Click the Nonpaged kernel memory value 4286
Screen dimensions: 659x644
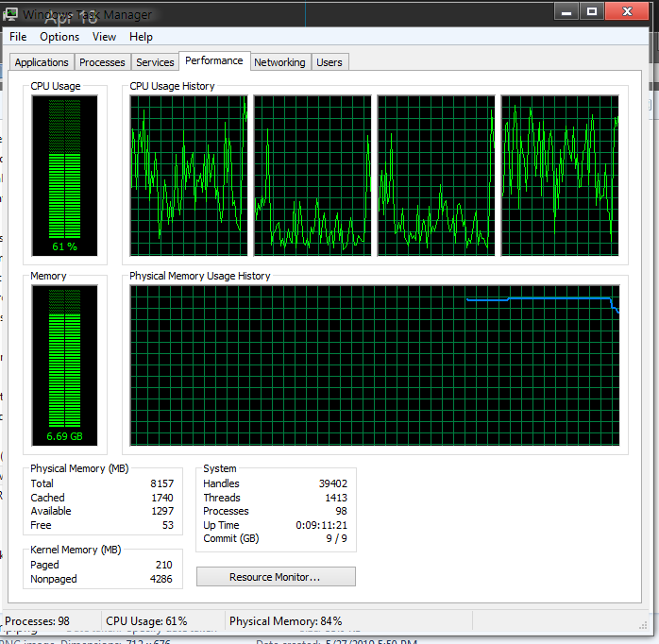point(161,579)
